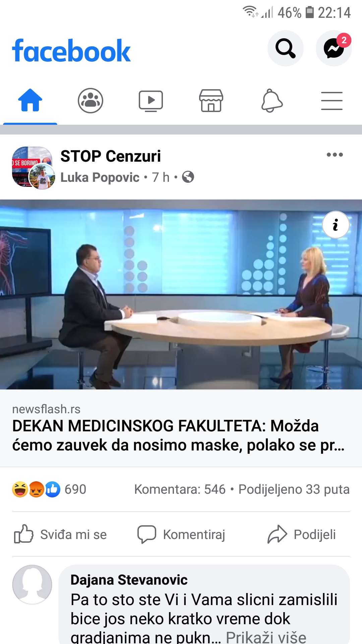Image resolution: width=362 pixels, height=644 pixels.
Task: Open the Facebook search icon
Action: (x=285, y=48)
